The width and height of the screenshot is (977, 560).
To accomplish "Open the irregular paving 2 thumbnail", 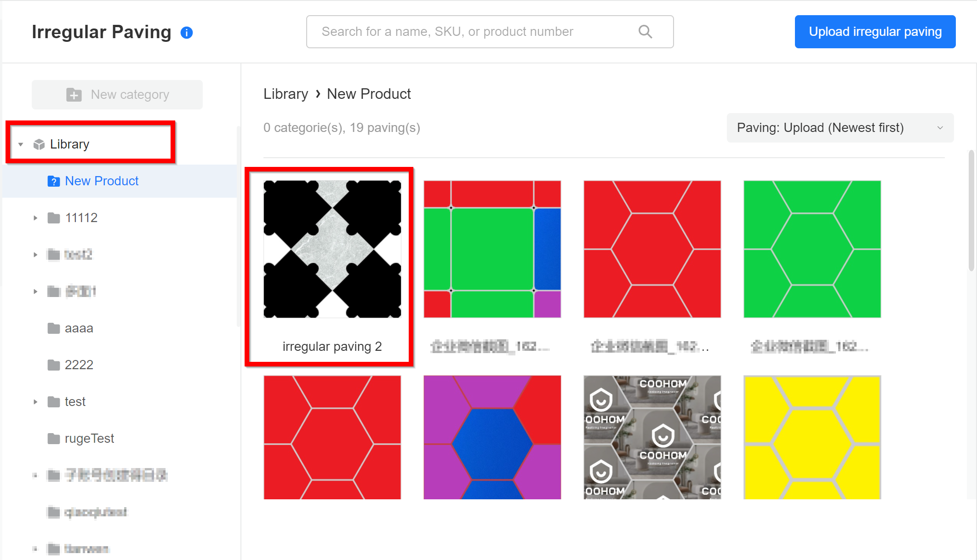I will (x=332, y=249).
